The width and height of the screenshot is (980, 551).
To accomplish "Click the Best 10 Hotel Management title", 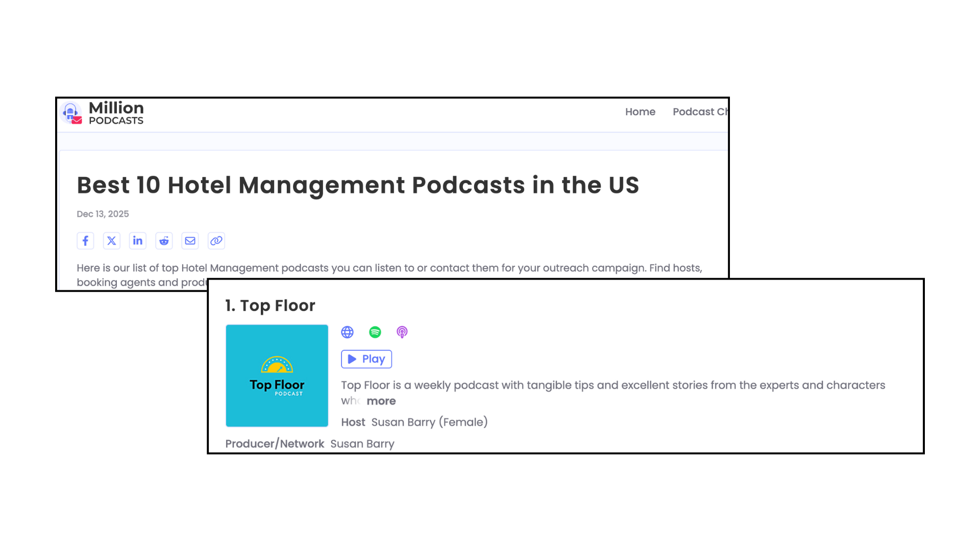I will pyautogui.click(x=357, y=185).
